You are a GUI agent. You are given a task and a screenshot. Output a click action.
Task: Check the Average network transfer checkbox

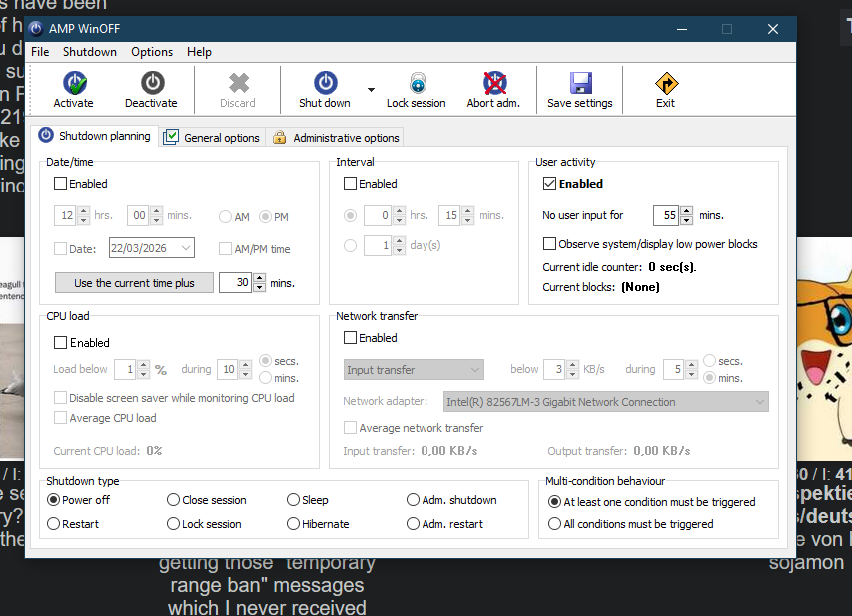(x=350, y=428)
